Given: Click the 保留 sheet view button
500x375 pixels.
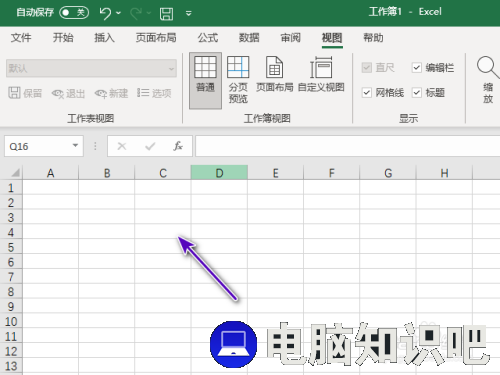Looking at the screenshot, I should pos(25,93).
